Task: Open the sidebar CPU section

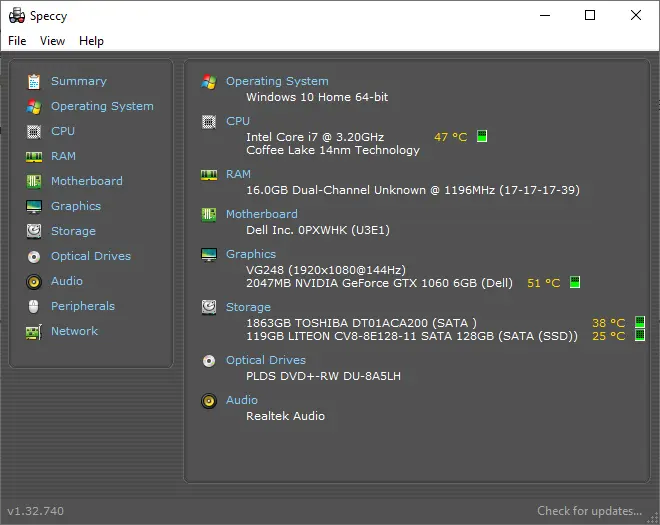Action: pyautogui.click(x=63, y=131)
